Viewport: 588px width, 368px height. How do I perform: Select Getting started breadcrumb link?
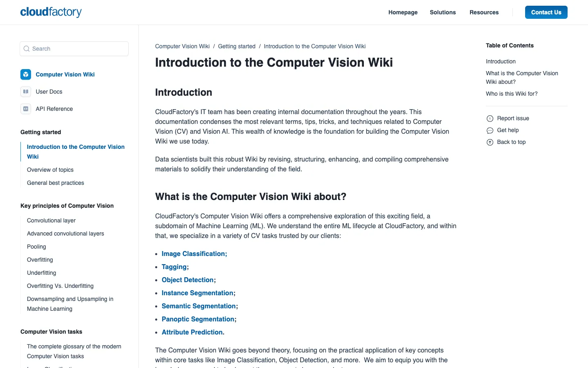(x=237, y=46)
